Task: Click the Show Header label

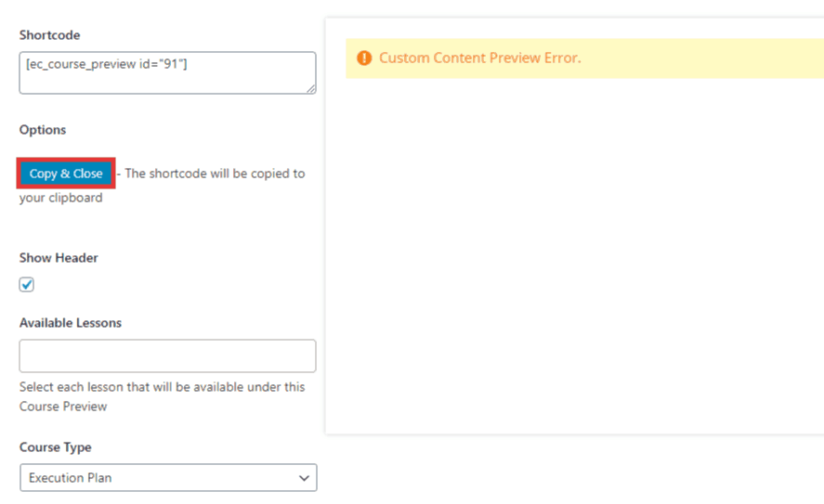Action: pos(59,258)
